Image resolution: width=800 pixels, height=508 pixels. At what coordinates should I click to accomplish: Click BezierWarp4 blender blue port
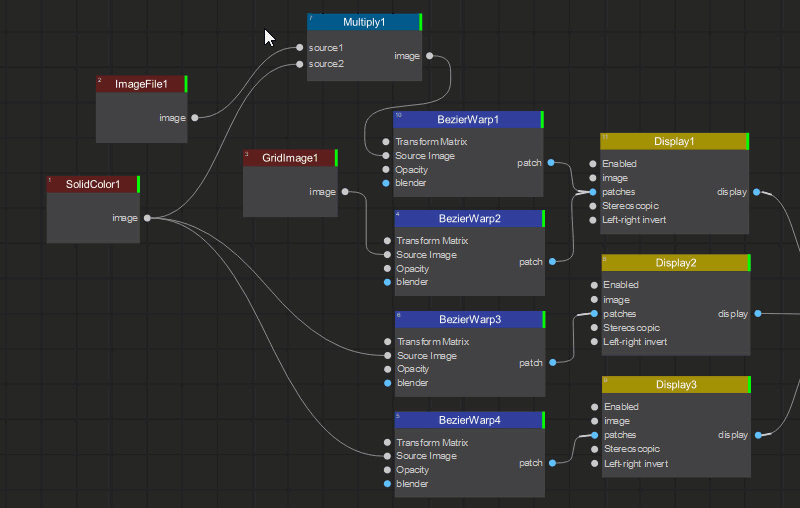tap(387, 484)
